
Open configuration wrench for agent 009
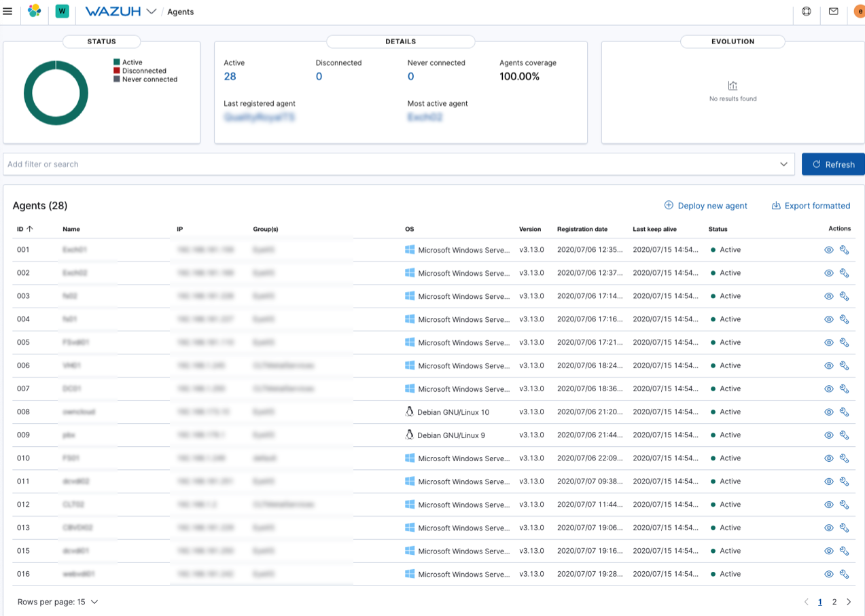(844, 435)
